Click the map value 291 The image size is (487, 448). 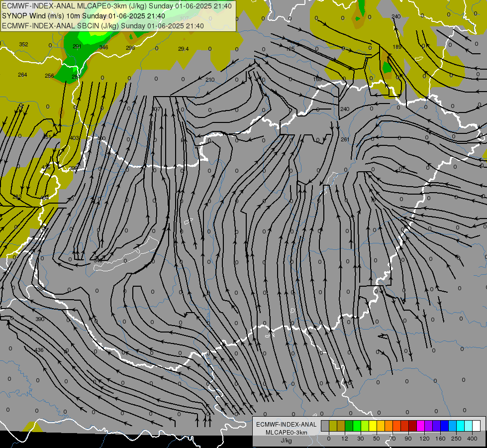coord(77,47)
